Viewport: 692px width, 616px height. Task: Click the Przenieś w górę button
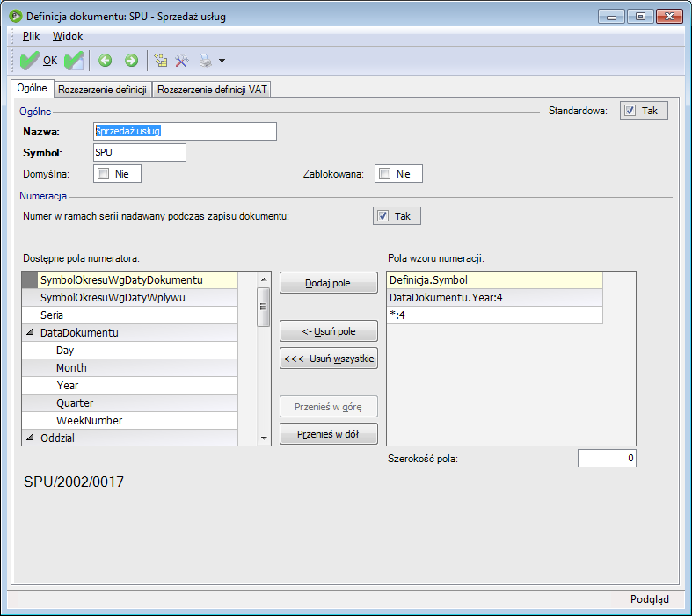(329, 407)
